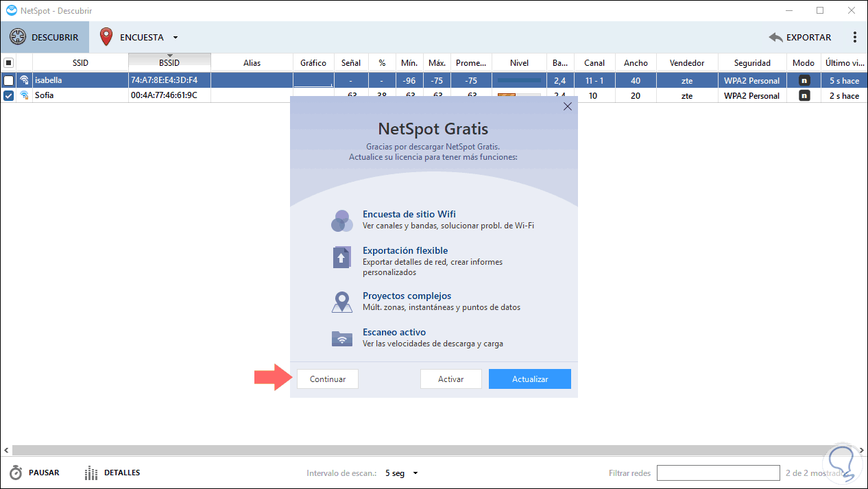868x489 pixels.
Task: Click the scrollbar left arrow
Action: (5, 451)
